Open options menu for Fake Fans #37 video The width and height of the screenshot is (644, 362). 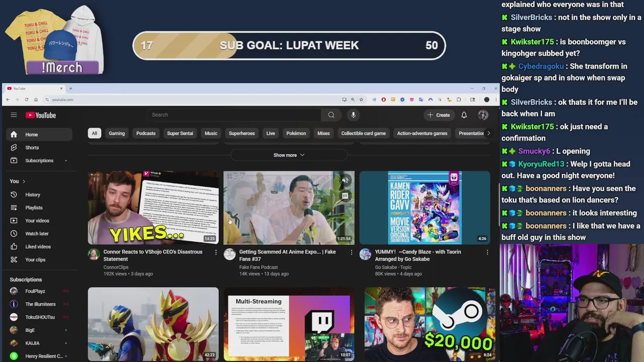tap(352, 252)
